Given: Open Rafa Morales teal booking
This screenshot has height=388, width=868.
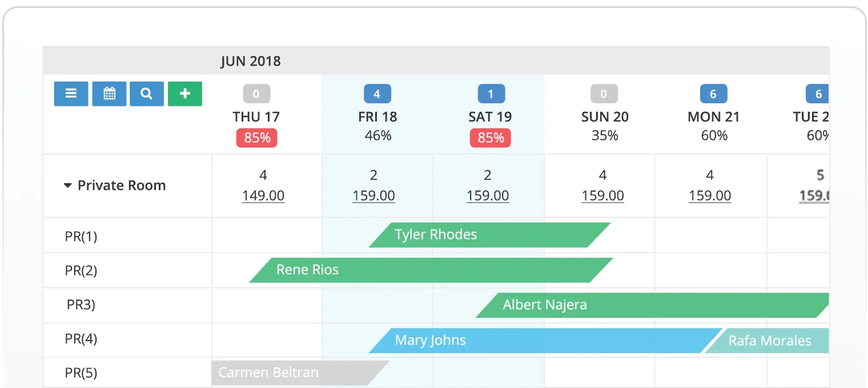Looking at the screenshot, I should click(767, 341).
